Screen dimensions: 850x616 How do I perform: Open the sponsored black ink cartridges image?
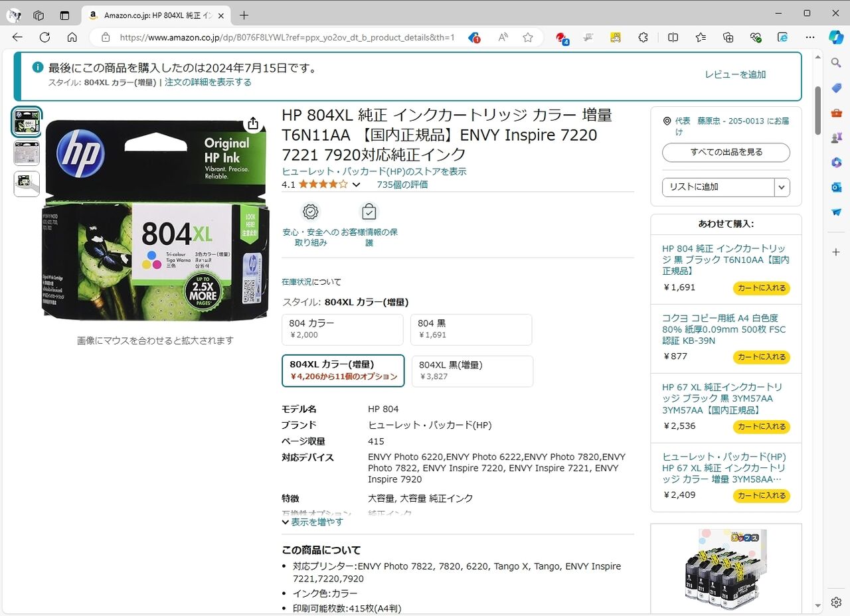pyautogui.click(x=726, y=570)
